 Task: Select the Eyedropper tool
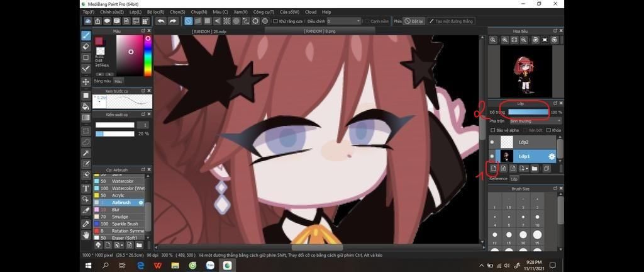(86, 224)
